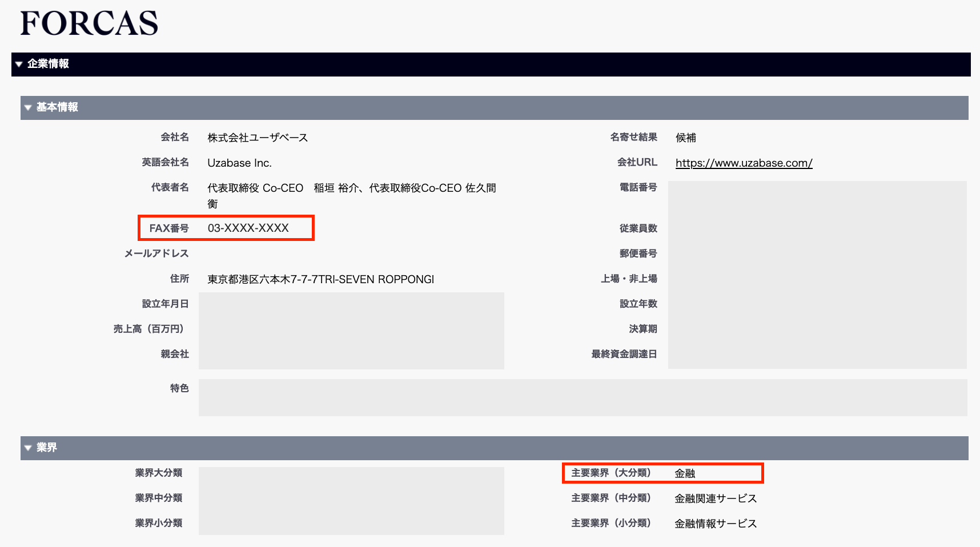The width and height of the screenshot is (980, 547).
Task: Collapse the 企業情報 section triangle
Action: [x=19, y=64]
